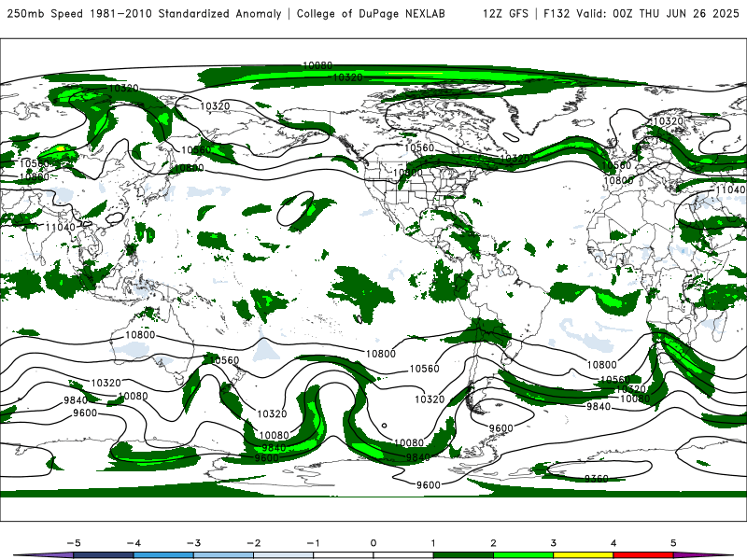
Task: Click the '9360' contour label near Antarctica
Action: (x=597, y=479)
